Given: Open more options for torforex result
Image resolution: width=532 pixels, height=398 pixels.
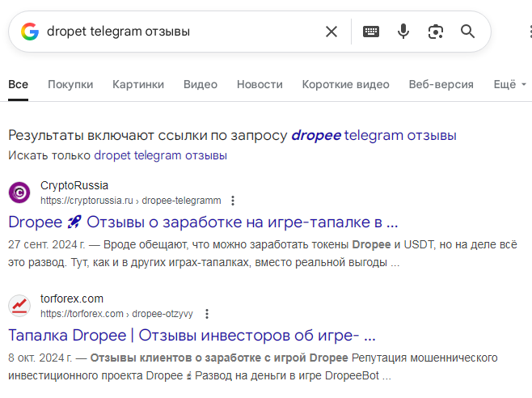Looking at the screenshot, I should [206, 314].
